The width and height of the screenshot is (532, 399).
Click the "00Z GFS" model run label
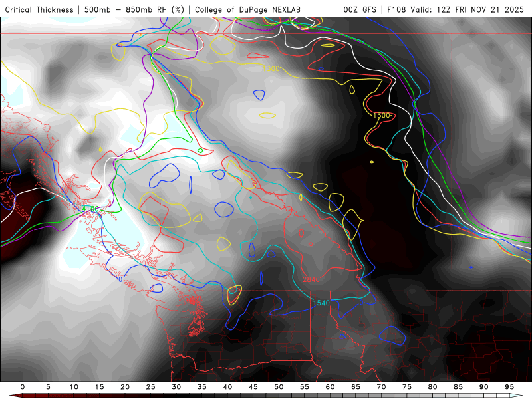pos(360,10)
